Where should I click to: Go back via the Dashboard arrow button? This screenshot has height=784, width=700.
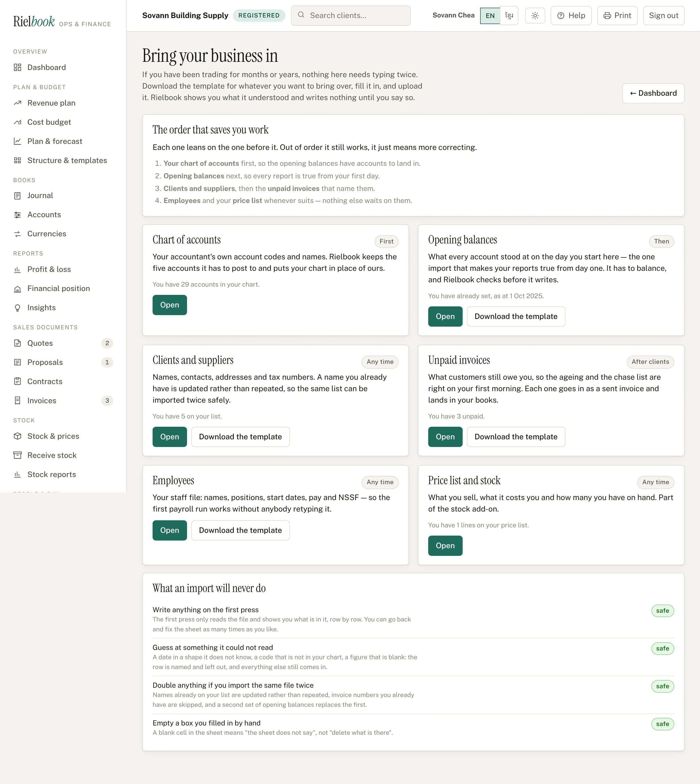point(654,94)
